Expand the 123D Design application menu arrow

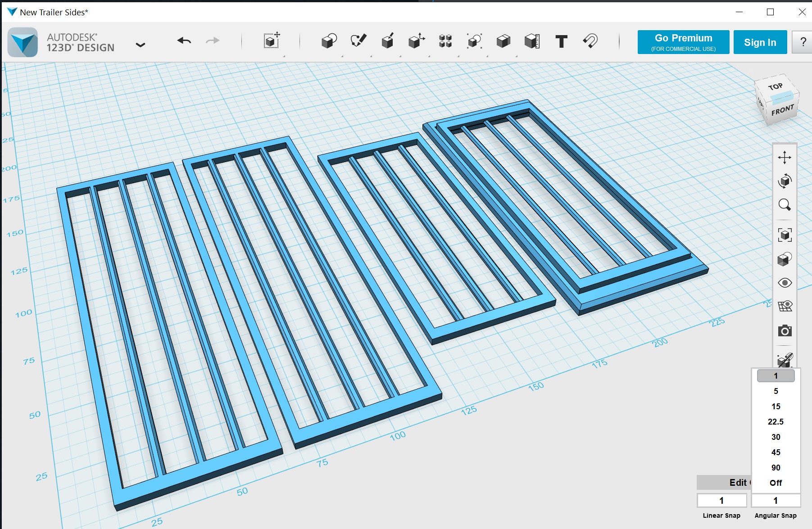[x=141, y=45]
